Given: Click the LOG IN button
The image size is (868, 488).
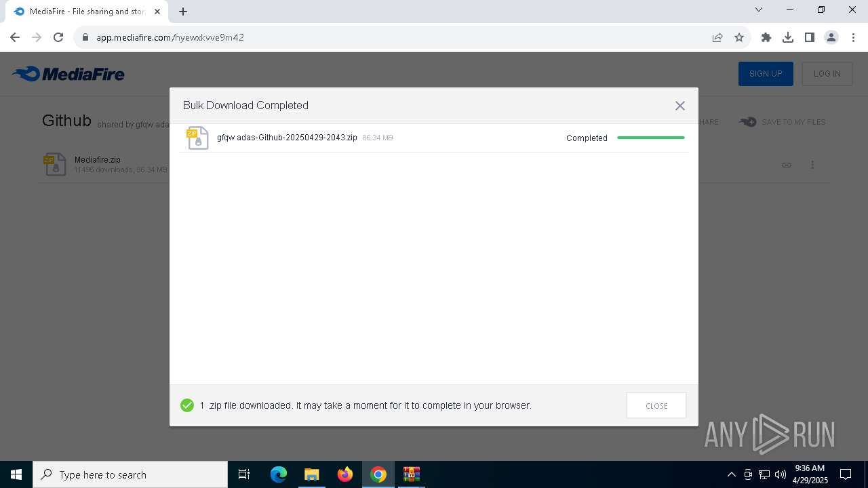Looking at the screenshot, I should [827, 74].
